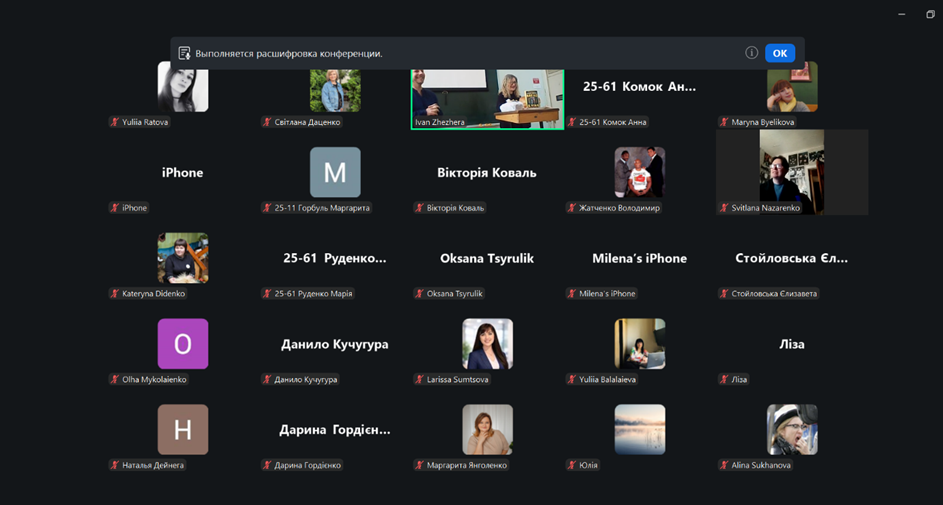Click muted mic icon beside Larissa Sumtsova
Viewport: 943px width, 505px height.
pos(420,380)
